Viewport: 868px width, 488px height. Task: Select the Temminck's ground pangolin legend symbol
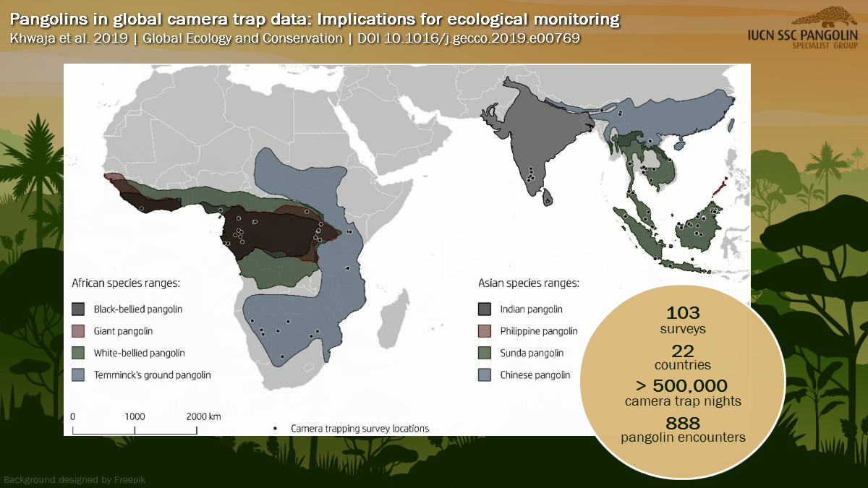(80, 374)
